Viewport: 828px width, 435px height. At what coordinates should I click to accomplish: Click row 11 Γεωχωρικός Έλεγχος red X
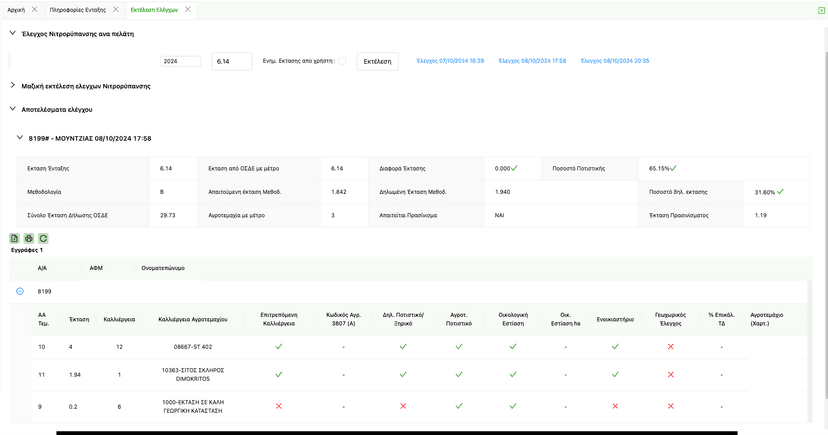coord(671,374)
